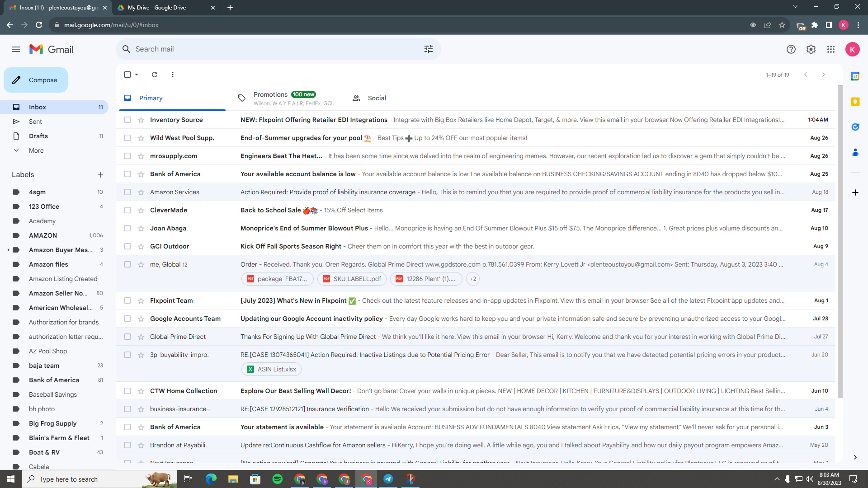
Task: Open the Windows Start menu
Action: 11,479
